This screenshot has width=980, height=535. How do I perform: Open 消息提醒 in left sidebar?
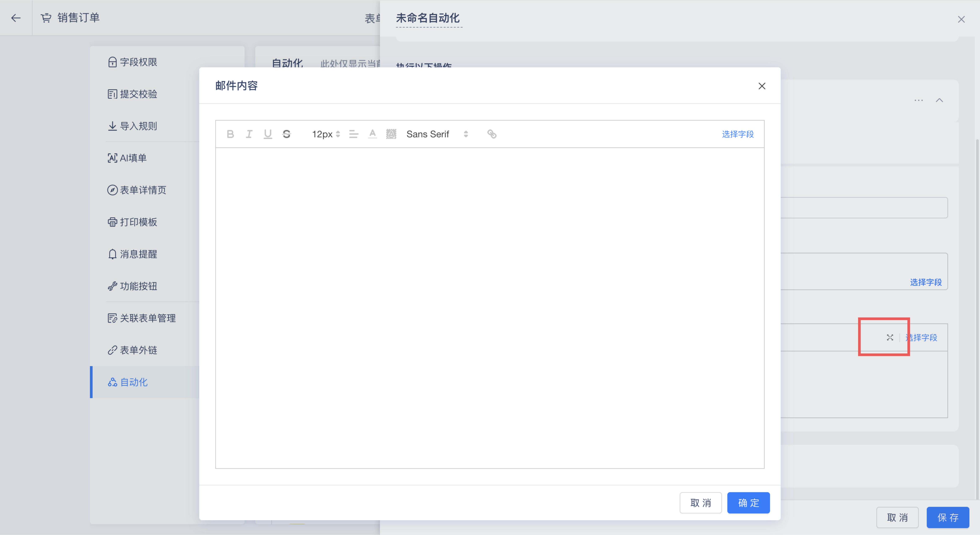(x=138, y=254)
